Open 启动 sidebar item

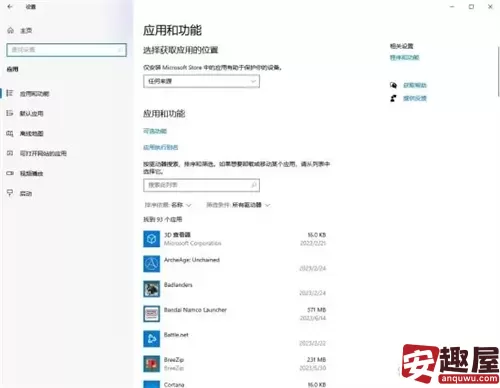pyautogui.click(x=26, y=193)
